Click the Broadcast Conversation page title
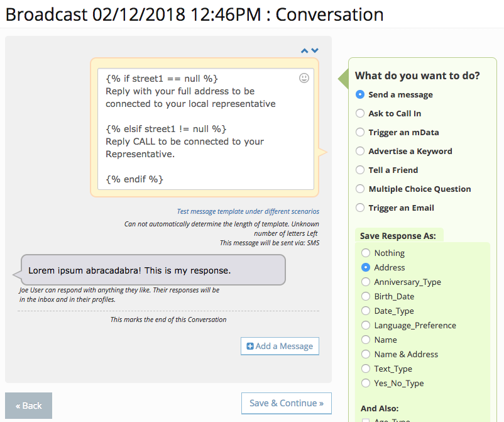The width and height of the screenshot is (504, 422). [x=194, y=15]
